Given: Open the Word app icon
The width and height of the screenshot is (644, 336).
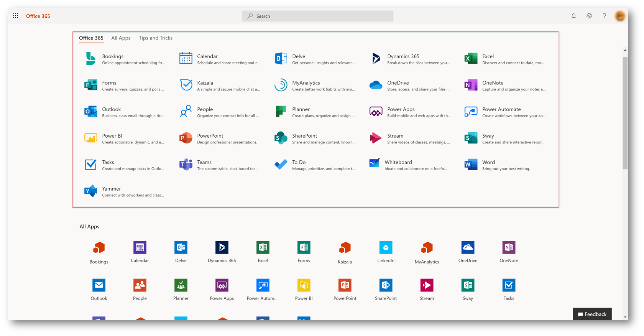Looking at the screenshot, I should (471, 165).
